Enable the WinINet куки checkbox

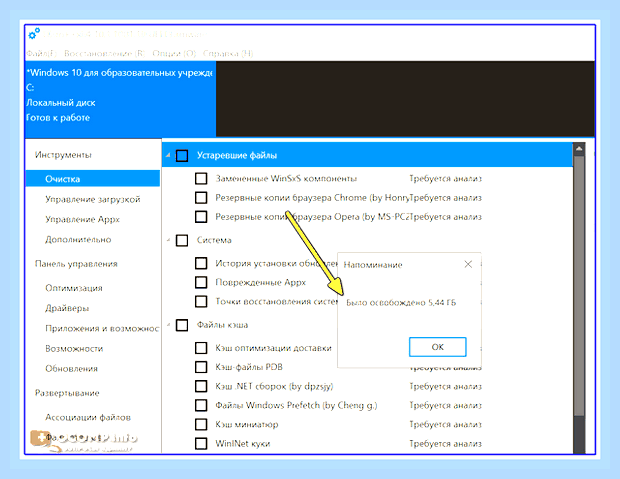[201, 443]
